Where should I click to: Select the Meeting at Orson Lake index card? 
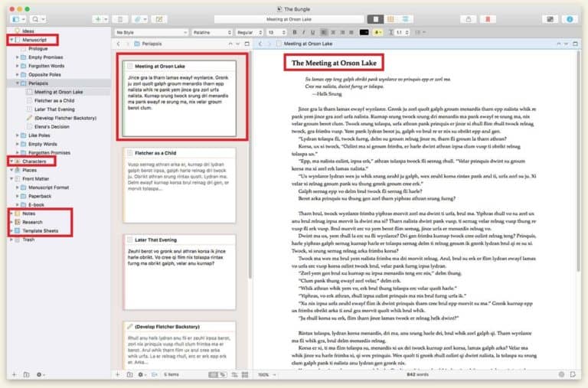[180, 99]
